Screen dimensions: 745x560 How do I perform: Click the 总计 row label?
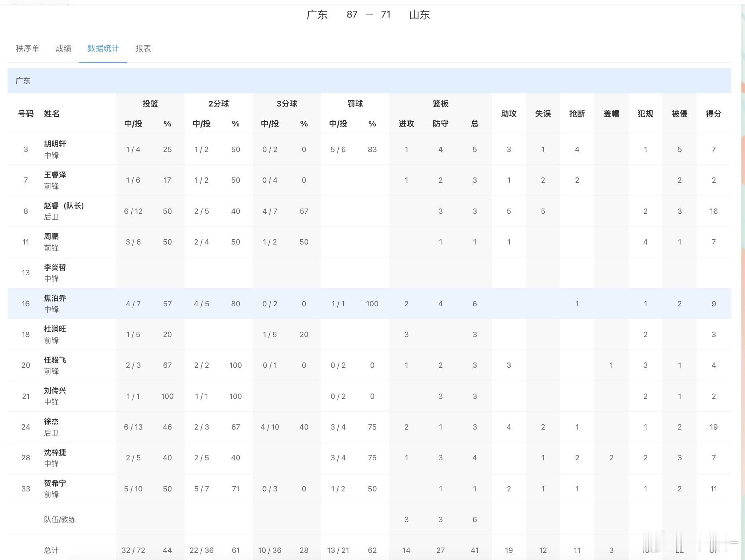pos(51,550)
